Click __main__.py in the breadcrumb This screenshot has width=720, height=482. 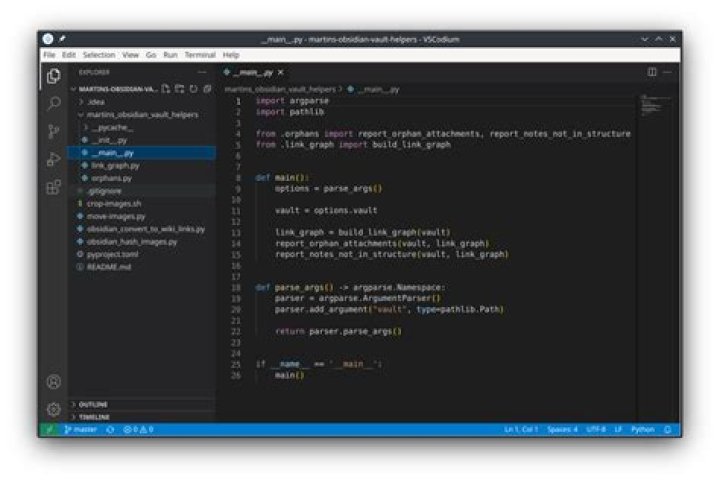[x=374, y=89]
